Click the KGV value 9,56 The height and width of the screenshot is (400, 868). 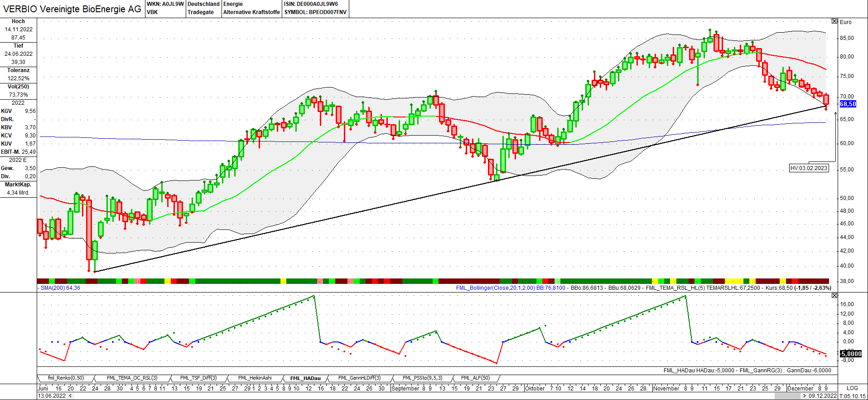point(30,111)
